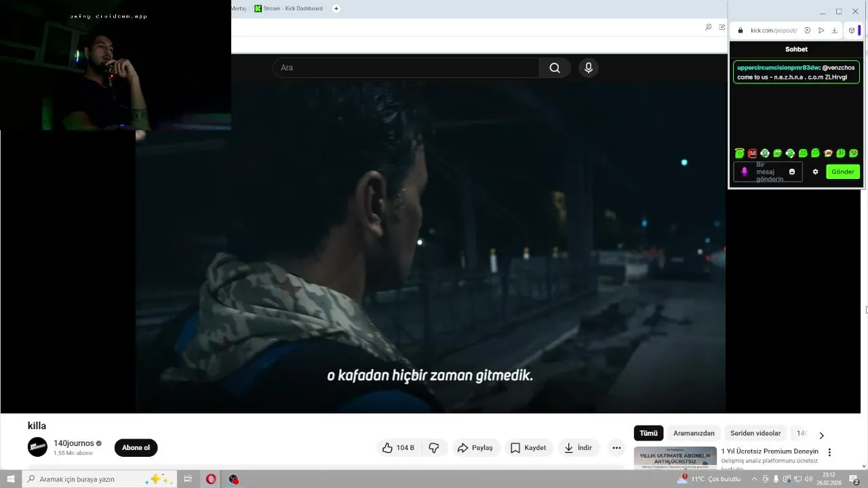Image resolution: width=868 pixels, height=488 pixels.
Task: Focus the 'Bir mesaj gönderin' chat input
Action: [768, 172]
